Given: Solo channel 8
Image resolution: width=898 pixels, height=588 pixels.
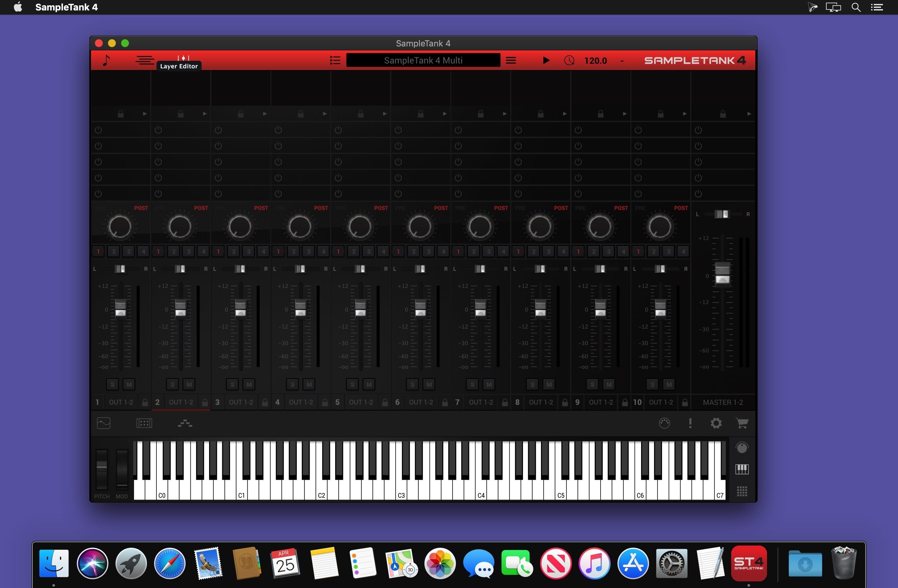Looking at the screenshot, I should (532, 384).
